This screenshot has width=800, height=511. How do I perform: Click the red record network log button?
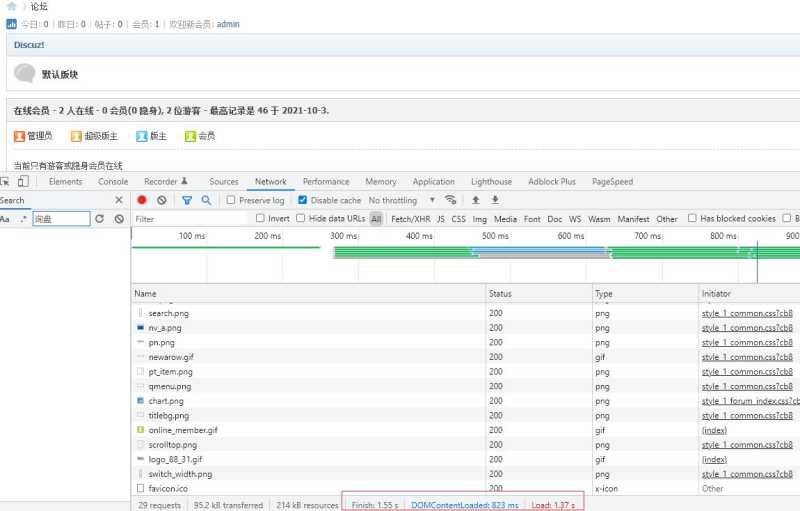142,200
